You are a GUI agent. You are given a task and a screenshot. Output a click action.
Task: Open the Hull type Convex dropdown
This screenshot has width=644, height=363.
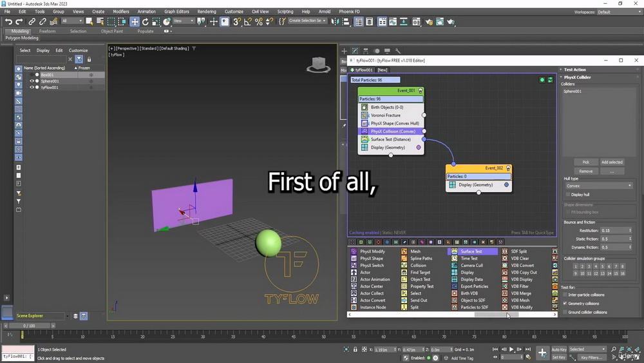tap(598, 186)
